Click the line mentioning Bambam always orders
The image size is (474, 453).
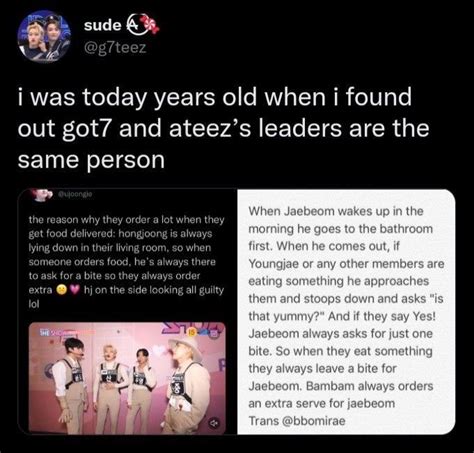click(341, 386)
